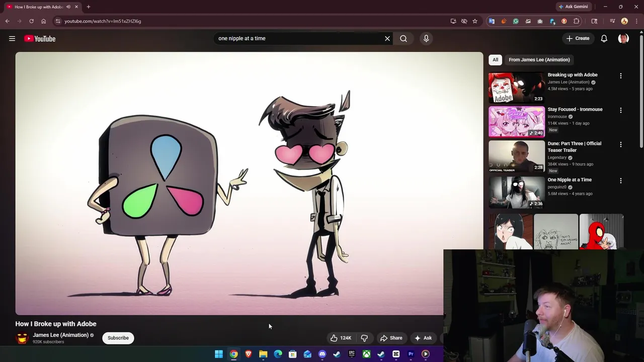Open the media controls music-note icon

coord(612,21)
